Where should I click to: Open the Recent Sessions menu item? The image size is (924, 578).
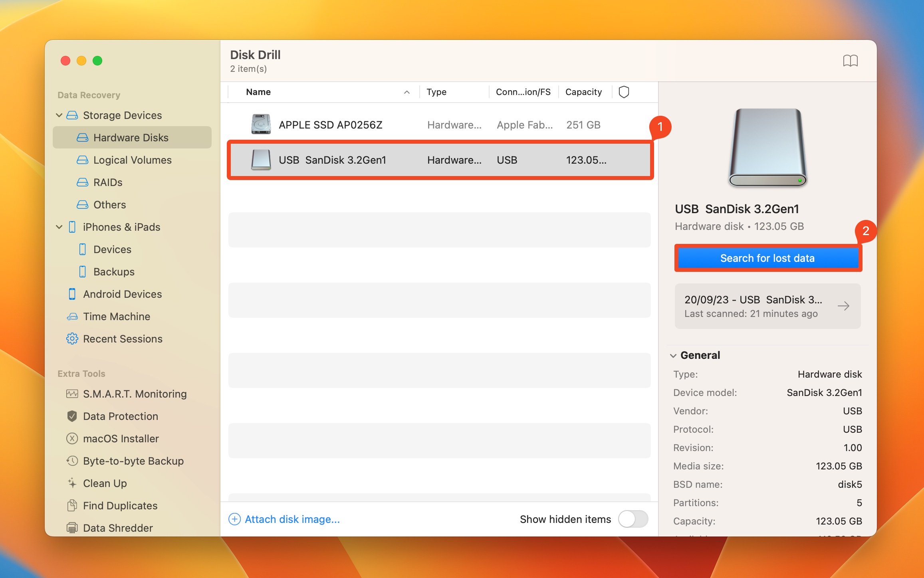(122, 338)
